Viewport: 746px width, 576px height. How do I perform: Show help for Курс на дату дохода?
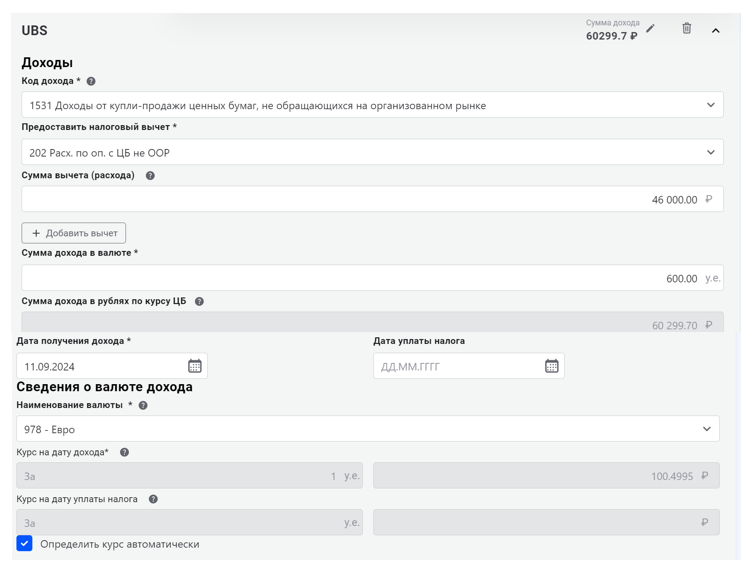coord(124,452)
